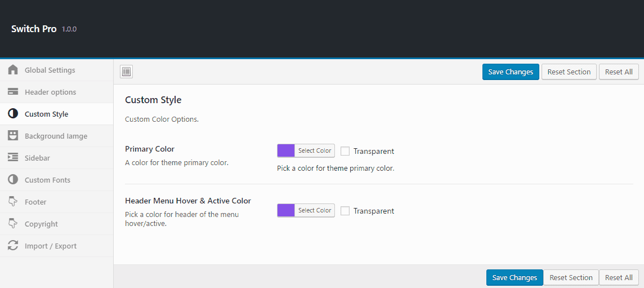The height and width of the screenshot is (288, 644).
Task: Go to the Global Settings section
Action: point(50,70)
